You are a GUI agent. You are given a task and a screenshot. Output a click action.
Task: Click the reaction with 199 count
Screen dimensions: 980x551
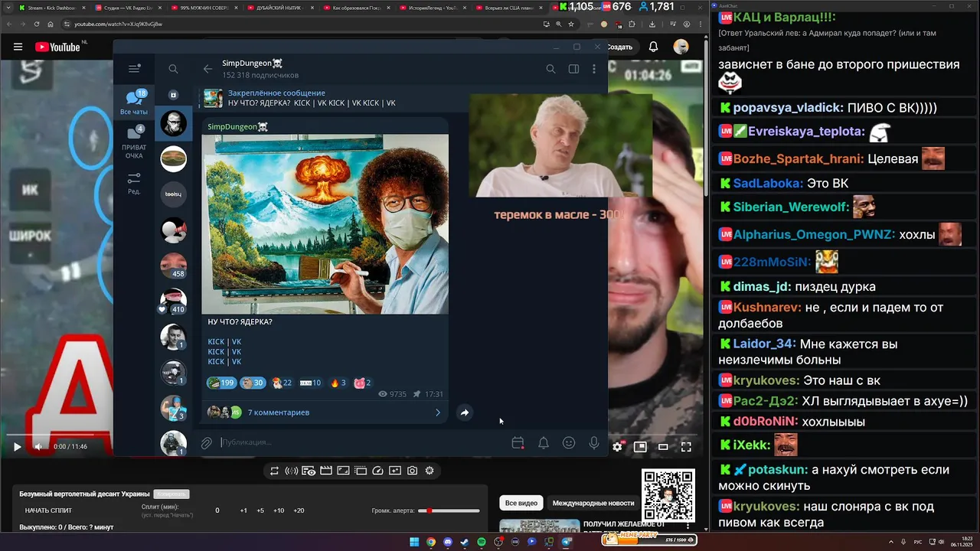click(220, 383)
